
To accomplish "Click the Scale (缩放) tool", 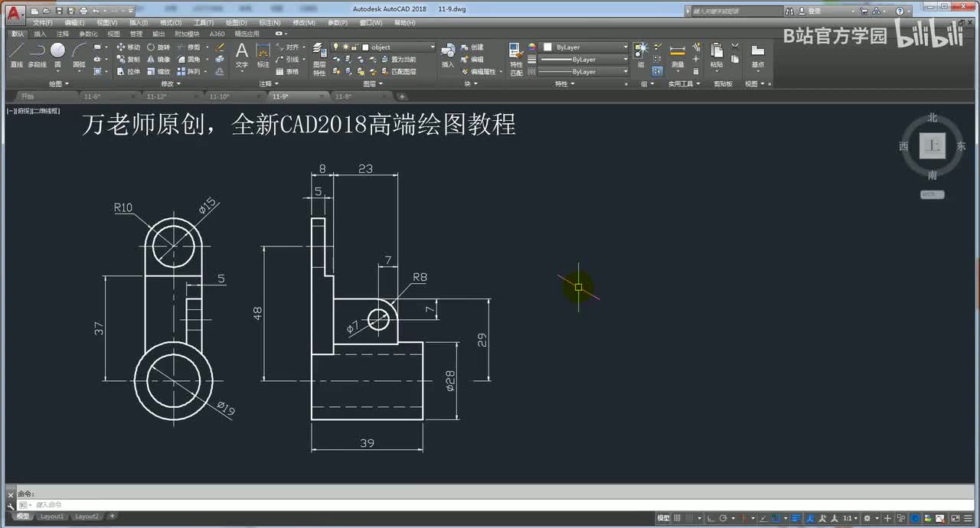I will [x=158, y=71].
